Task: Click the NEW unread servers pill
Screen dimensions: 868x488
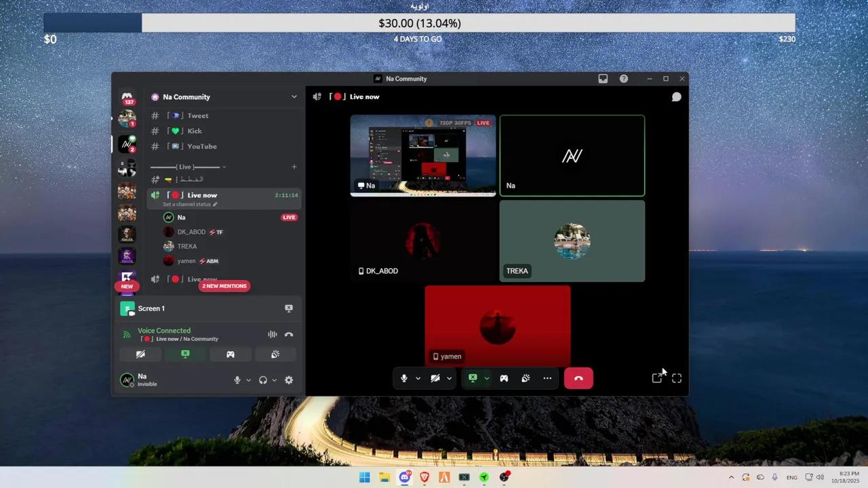Action: 127,286
